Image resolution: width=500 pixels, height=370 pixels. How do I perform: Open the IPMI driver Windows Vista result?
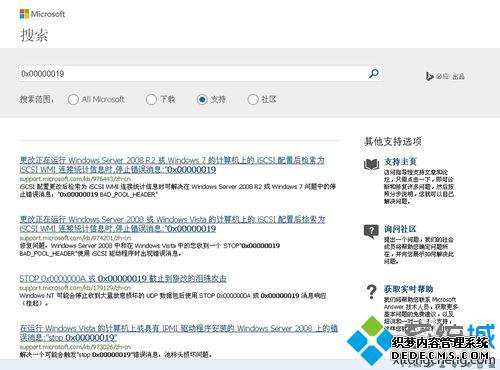[179, 333]
